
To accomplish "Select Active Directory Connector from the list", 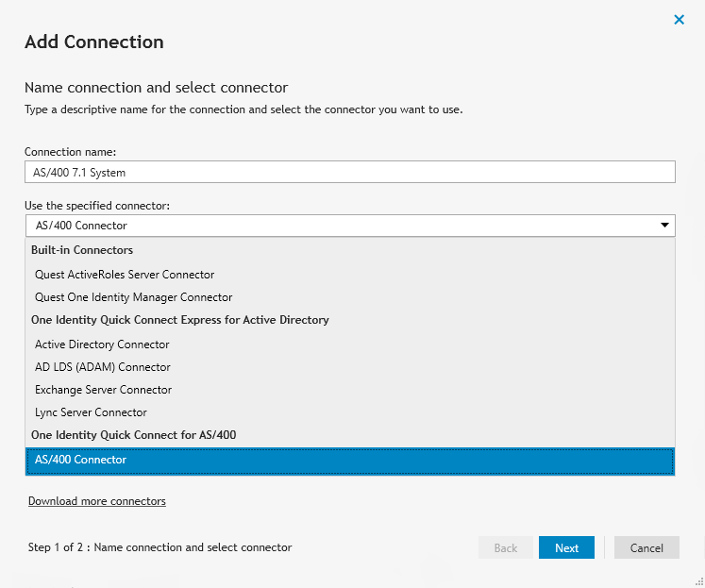I will pyautogui.click(x=102, y=344).
